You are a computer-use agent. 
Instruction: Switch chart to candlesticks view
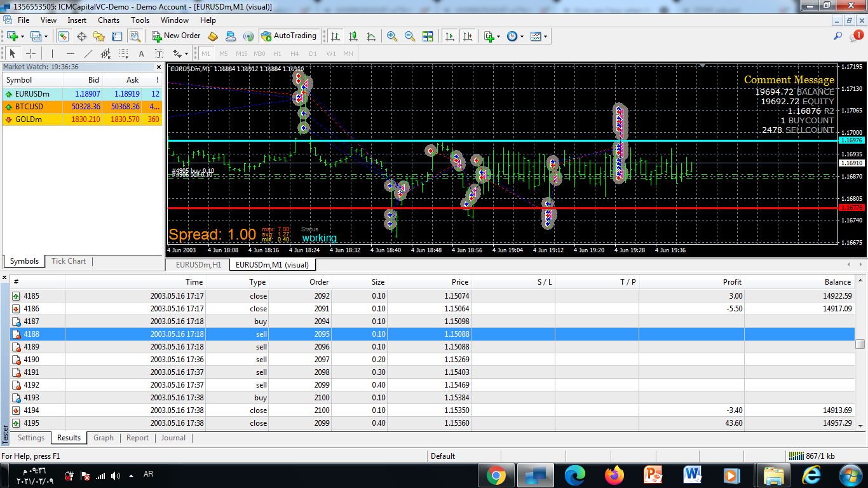click(x=353, y=36)
